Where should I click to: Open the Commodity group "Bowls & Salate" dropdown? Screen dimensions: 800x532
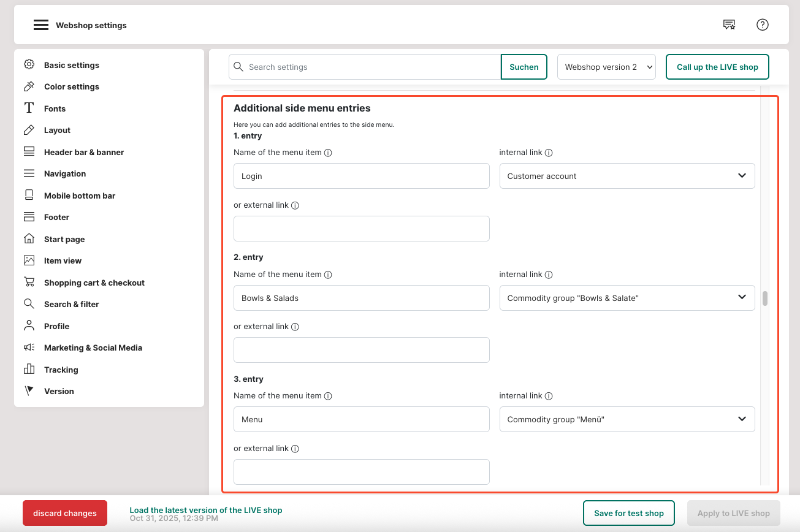pyautogui.click(x=627, y=298)
